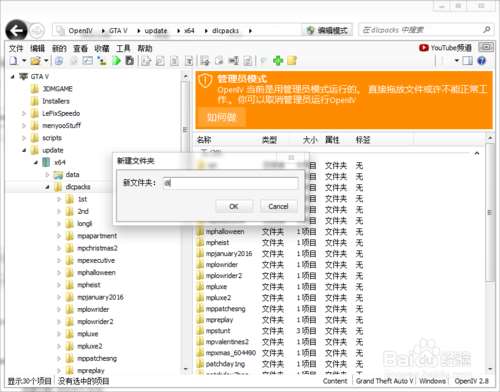Open the 帮助 menu
Image resolution: width=500 pixels, height=392 pixels.
[145, 49]
